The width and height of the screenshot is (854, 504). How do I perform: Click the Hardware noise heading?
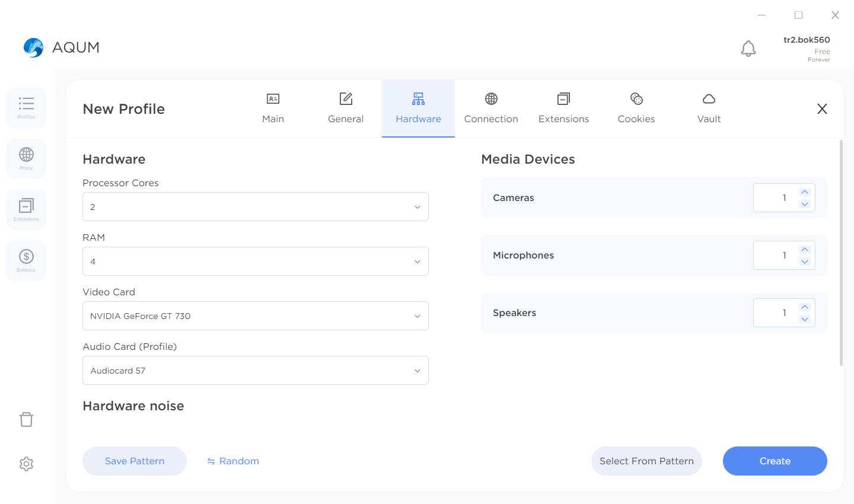tap(133, 406)
